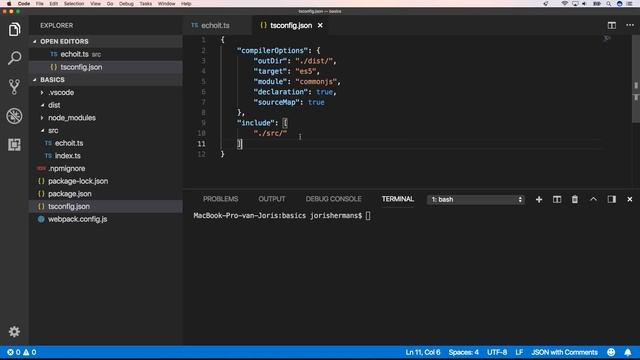
Task: Open the webpack.config.js file
Action: point(106,219)
